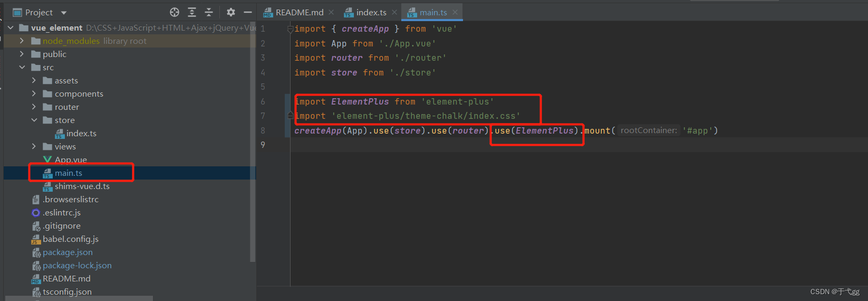
Task: Select the components folder row
Action: (x=130, y=93)
